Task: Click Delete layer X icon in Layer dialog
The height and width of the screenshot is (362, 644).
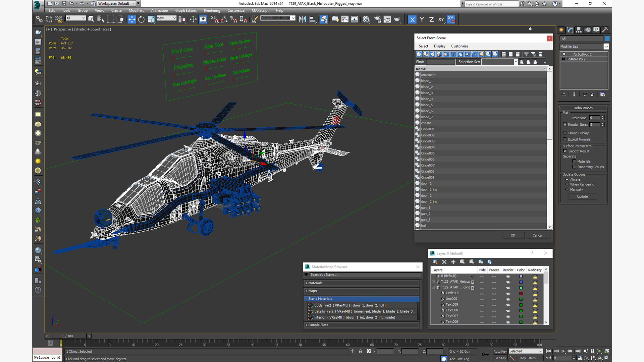Action: pos(444,262)
